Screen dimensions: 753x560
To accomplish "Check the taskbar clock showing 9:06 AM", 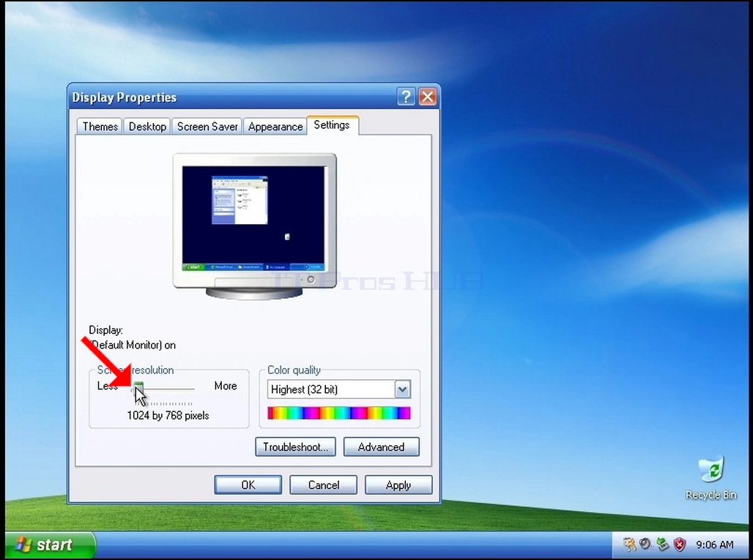I will [714, 545].
